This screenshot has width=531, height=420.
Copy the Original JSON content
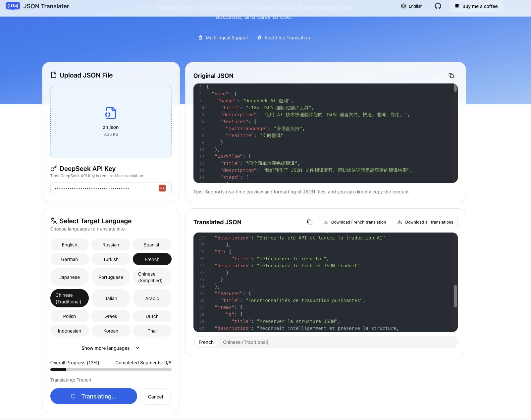(451, 76)
